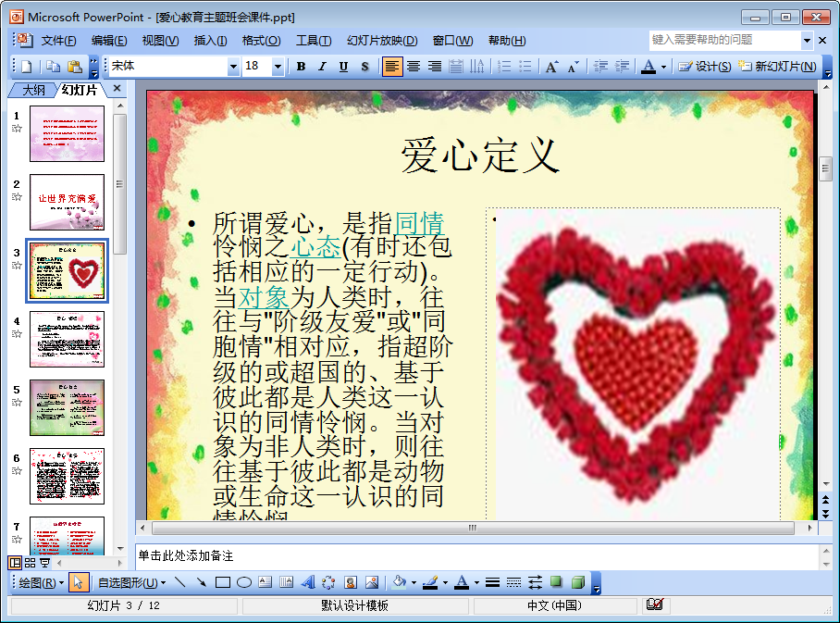Viewport: 840px width, 623px height.
Task: Insert clip art
Action: tap(351, 582)
